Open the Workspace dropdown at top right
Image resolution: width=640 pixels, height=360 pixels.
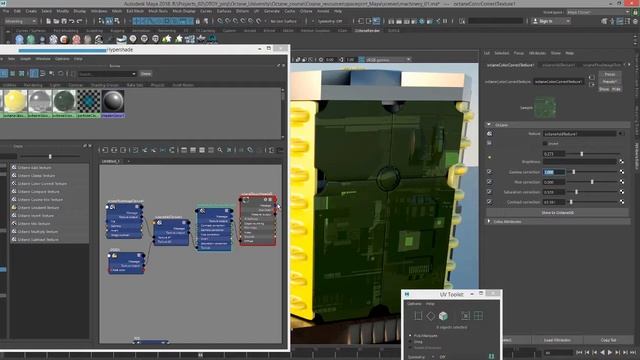click(598, 12)
